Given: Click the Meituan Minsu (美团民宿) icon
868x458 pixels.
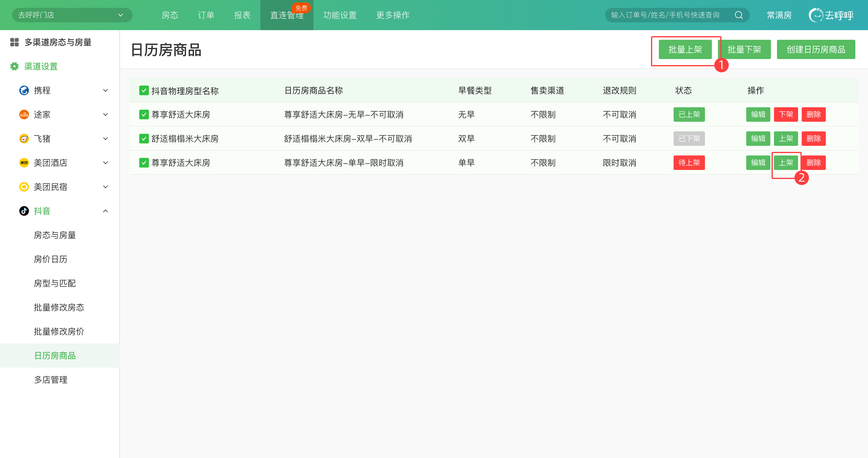Looking at the screenshot, I should tap(24, 187).
